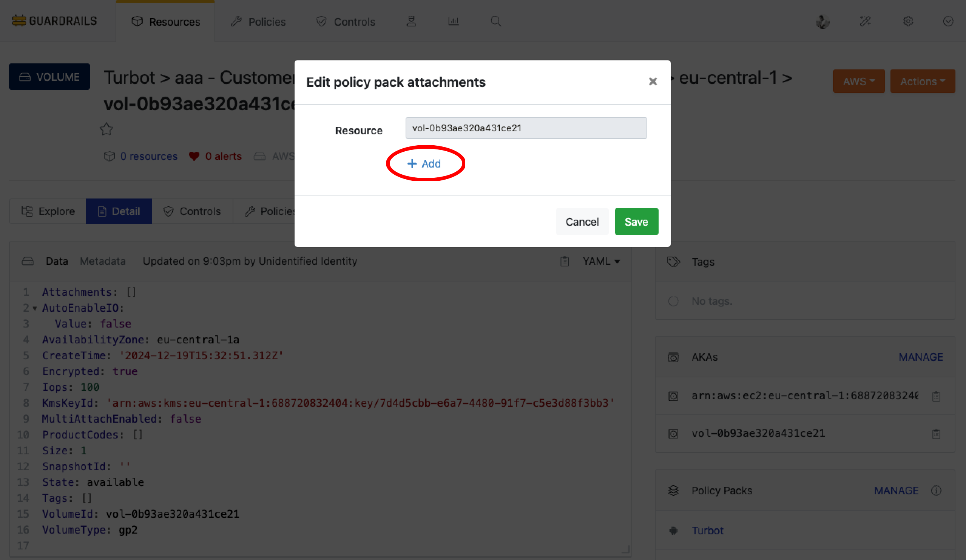This screenshot has height=560, width=966.
Task: Open the settings gear icon
Action: tap(908, 21)
